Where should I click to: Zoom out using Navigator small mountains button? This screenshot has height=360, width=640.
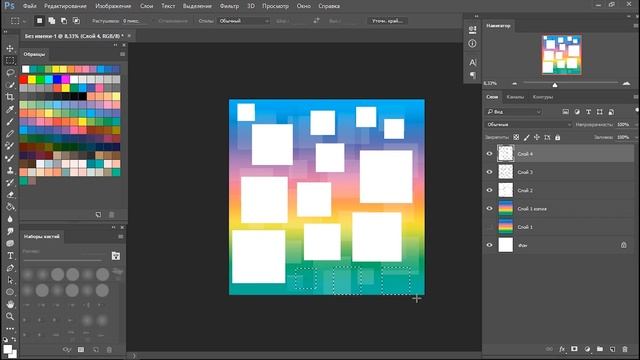[515, 83]
